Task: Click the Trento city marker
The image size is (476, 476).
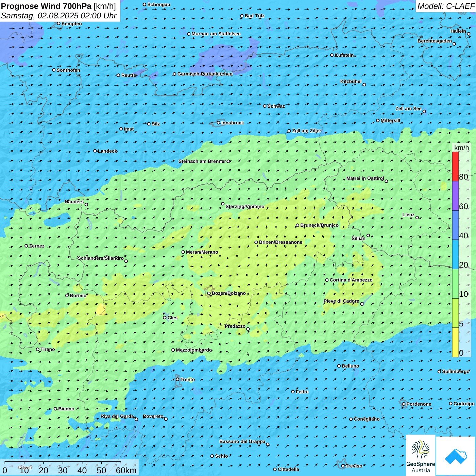Action: 177,379
